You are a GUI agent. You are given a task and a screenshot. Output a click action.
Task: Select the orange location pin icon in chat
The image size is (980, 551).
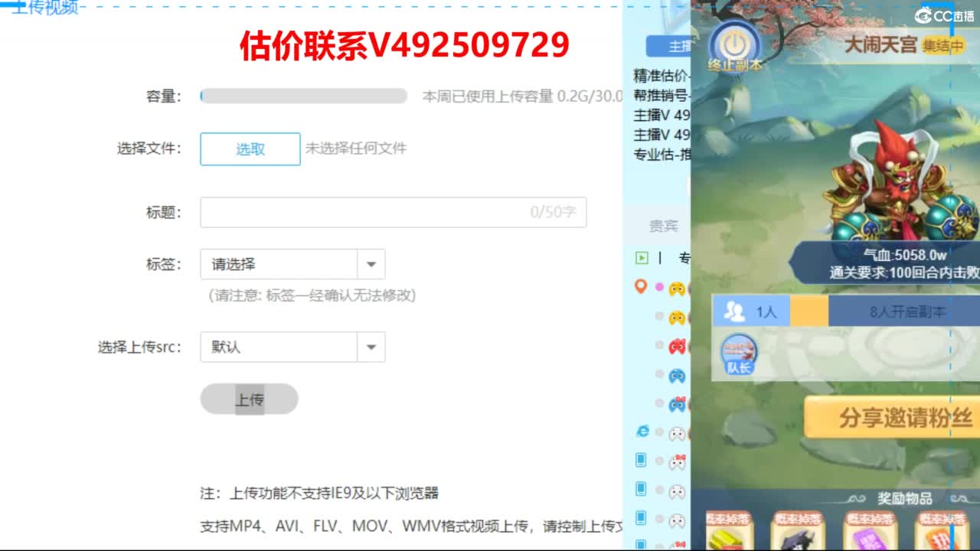(640, 288)
